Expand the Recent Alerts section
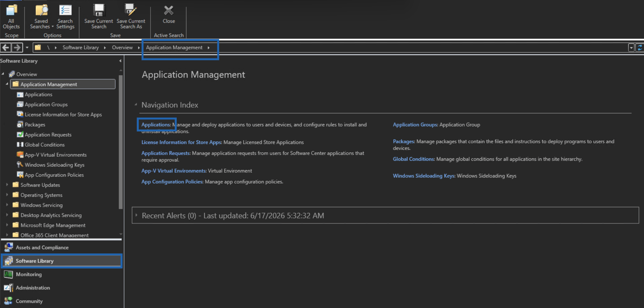The width and height of the screenshot is (644, 308). pos(136,215)
